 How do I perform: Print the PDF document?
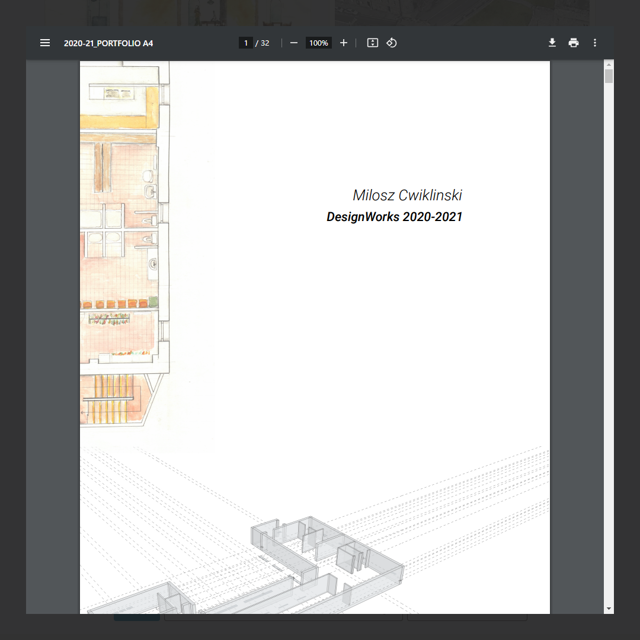[x=573, y=43]
